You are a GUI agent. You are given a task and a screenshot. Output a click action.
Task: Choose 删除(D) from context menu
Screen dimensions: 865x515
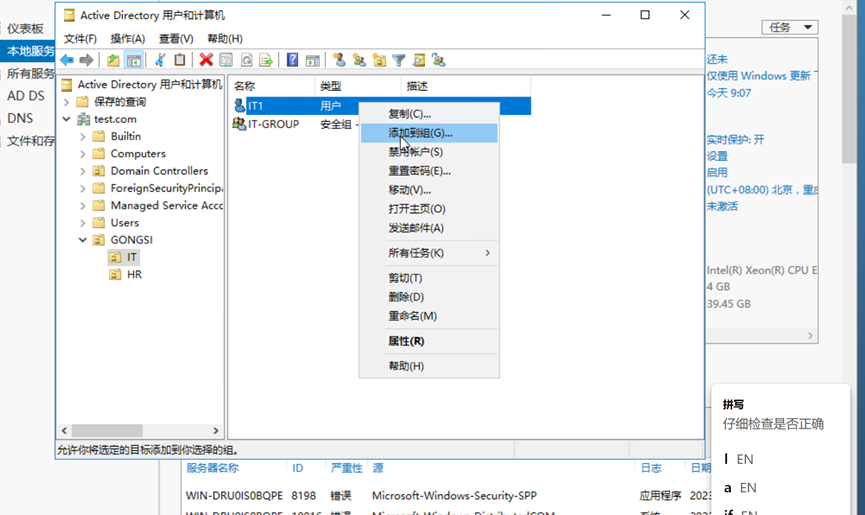[429, 297]
